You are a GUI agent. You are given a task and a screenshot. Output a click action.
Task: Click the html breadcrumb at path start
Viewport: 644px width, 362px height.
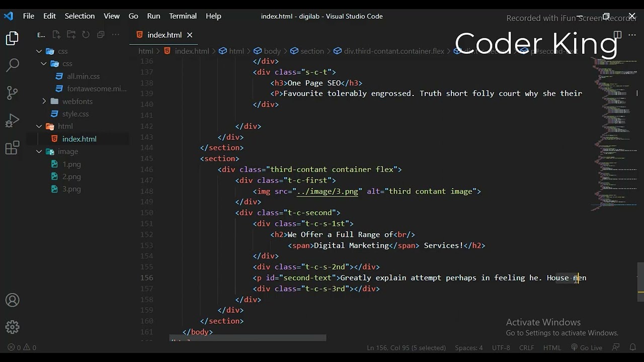(x=146, y=51)
